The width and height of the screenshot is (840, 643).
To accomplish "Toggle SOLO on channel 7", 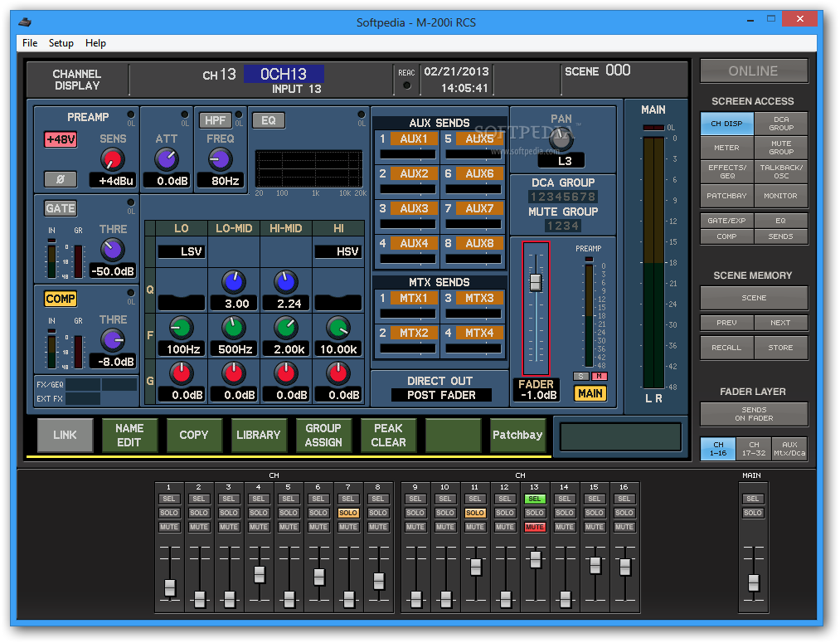I will tap(348, 513).
